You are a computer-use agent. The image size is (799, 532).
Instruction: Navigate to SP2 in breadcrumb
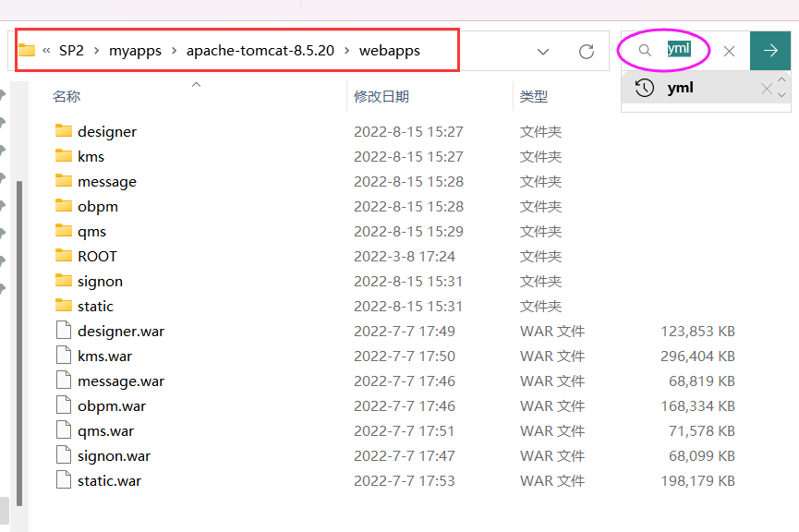(71, 51)
